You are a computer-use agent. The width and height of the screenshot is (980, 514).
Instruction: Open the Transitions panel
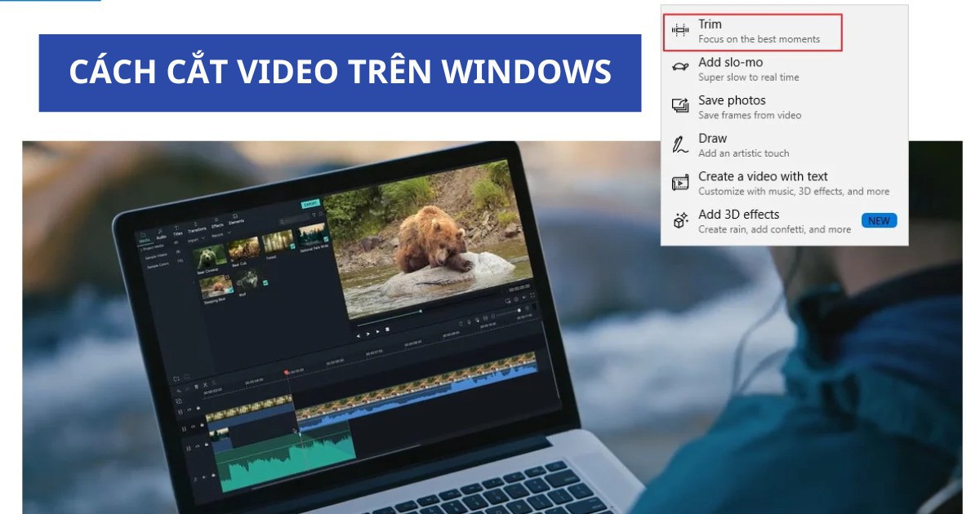pos(198,228)
